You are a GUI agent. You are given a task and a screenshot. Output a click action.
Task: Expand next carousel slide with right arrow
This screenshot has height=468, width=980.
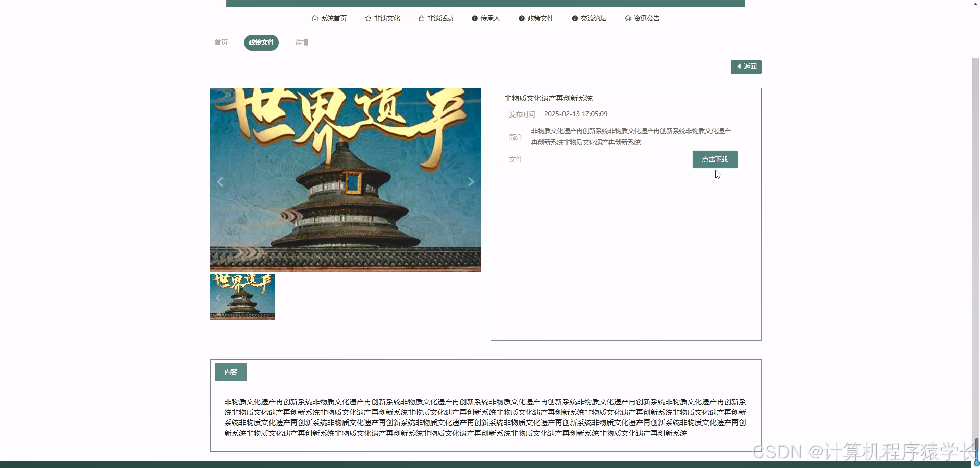coord(470,181)
